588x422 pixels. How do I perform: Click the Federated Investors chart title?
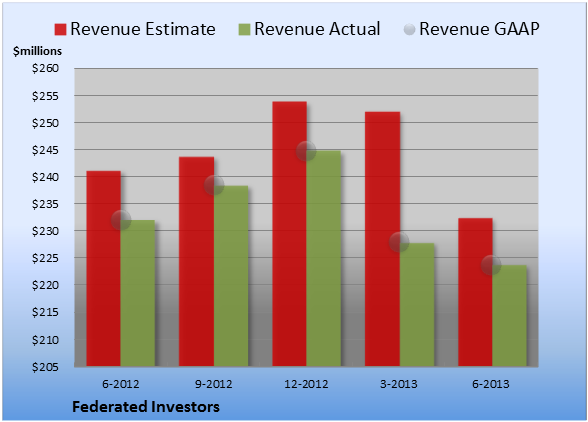click(146, 407)
